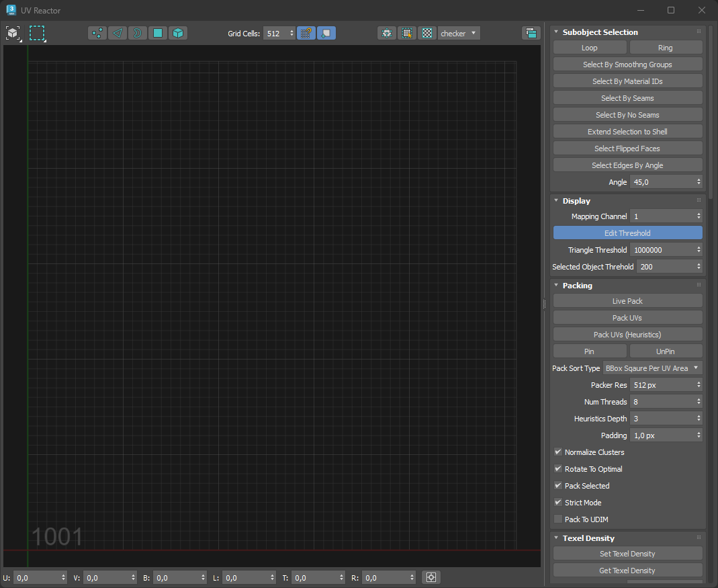Toggle the checker texture display icon

(x=427, y=33)
